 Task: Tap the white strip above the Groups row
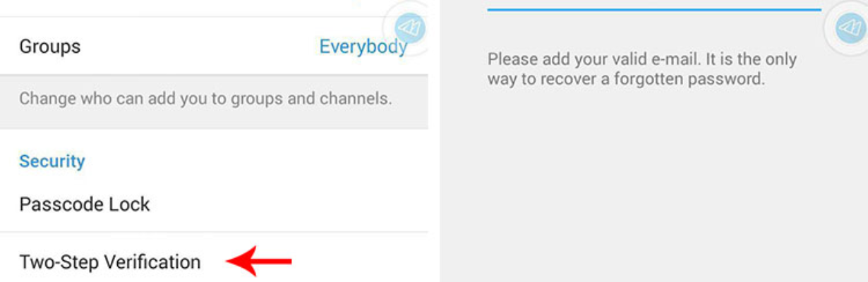coord(191,8)
